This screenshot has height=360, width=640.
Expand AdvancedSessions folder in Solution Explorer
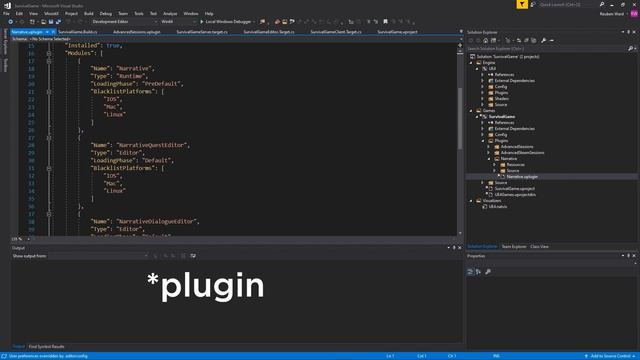[489, 147]
